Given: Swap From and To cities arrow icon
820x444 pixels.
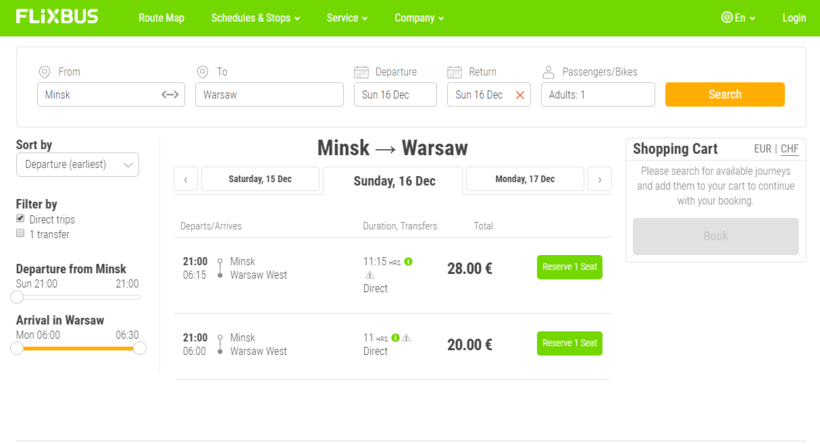Looking at the screenshot, I should point(170,95).
